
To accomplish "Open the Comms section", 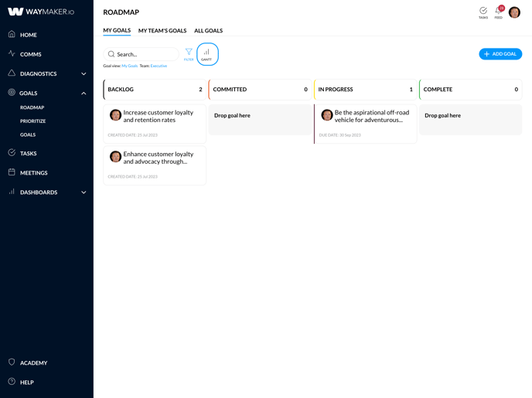I will pyautogui.click(x=30, y=54).
